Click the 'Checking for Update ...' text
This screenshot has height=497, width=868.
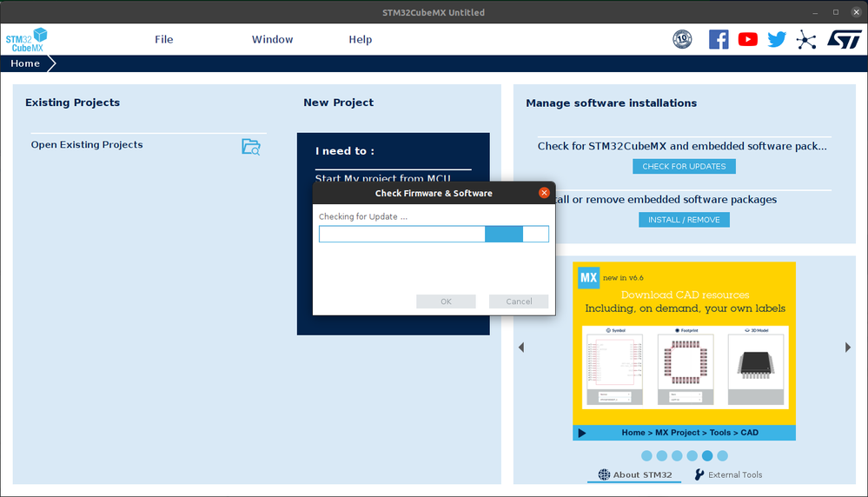[363, 216]
